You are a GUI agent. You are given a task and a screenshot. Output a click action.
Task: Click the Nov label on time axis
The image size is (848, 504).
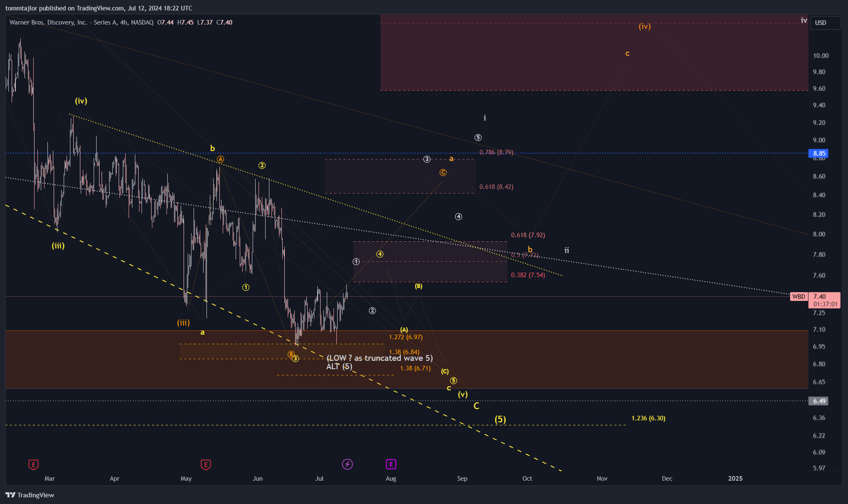[x=602, y=479]
